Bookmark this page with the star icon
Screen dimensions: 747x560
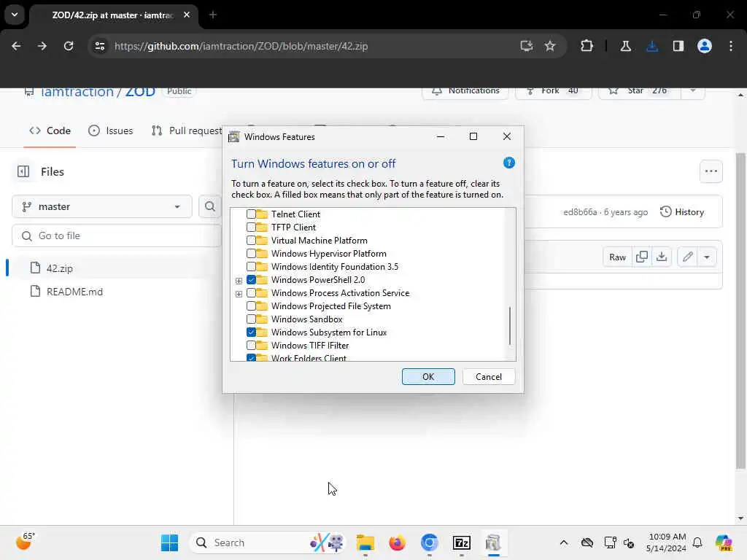[x=550, y=46]
